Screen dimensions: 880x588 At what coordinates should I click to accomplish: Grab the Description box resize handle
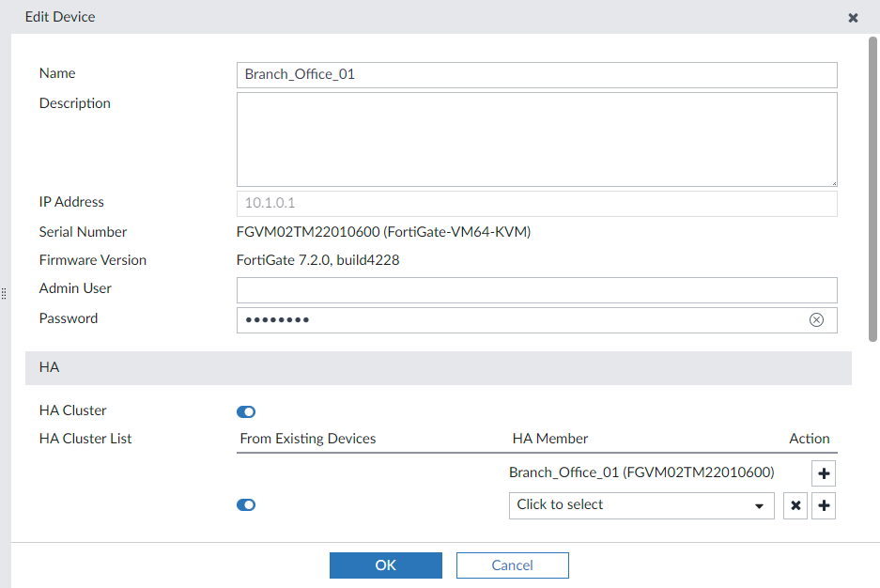click(833, 182)
